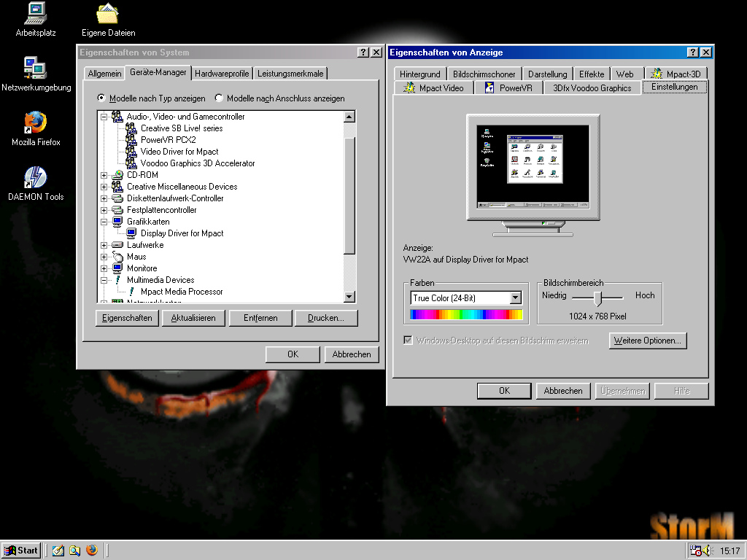The image size is (747, 560).
Task: Expand the Diskettenlaufwerk-Controller node
Action: click(104, 198)
